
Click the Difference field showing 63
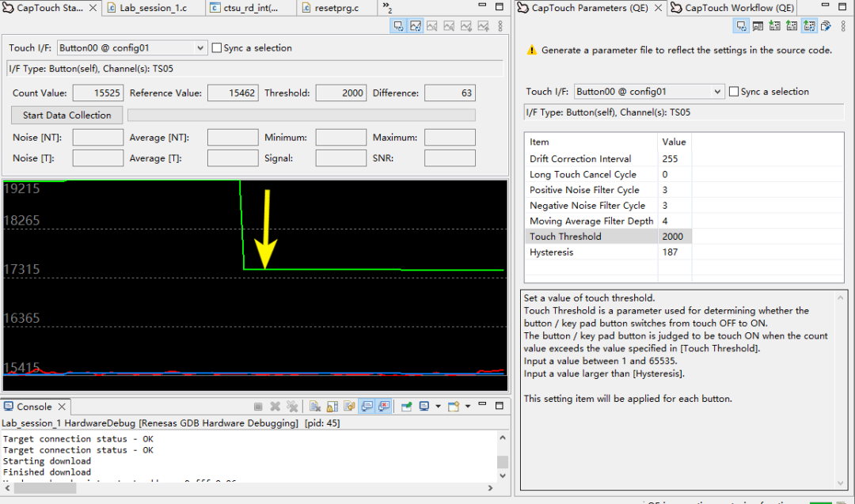pos(450,93)
